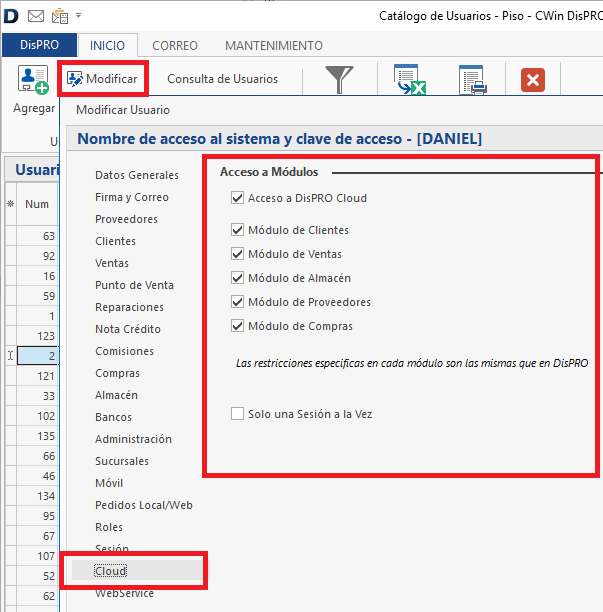
Task: Uncheck Acceso a DisPRO Cloud
Action: 238,198
